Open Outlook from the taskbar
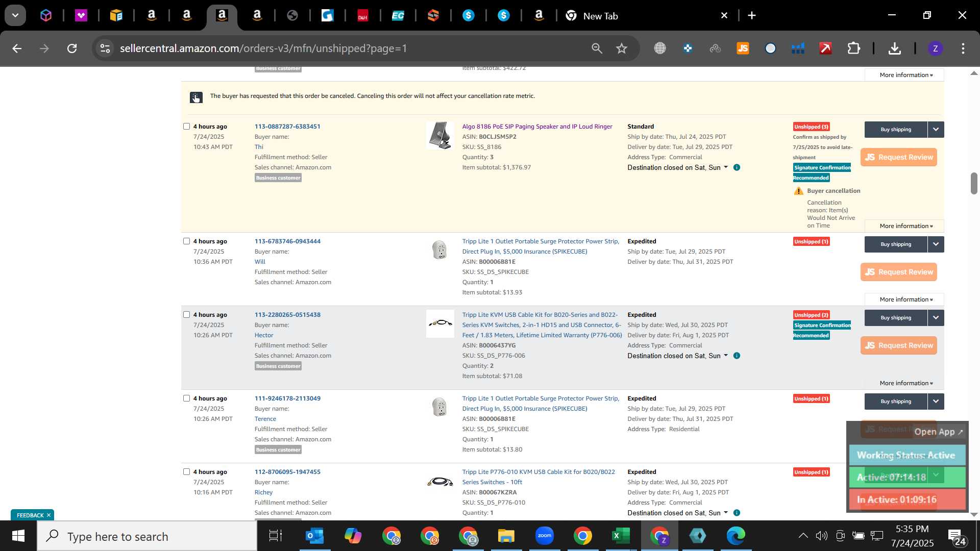The height and width of the screenshot is (551, 980). point(314,536)
